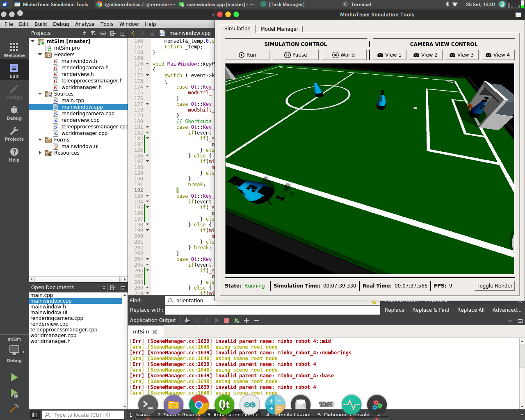Viewport: 525px width, 420px height.
Task: Collapse the Sources folder
Action: click(x=40, y=94)
